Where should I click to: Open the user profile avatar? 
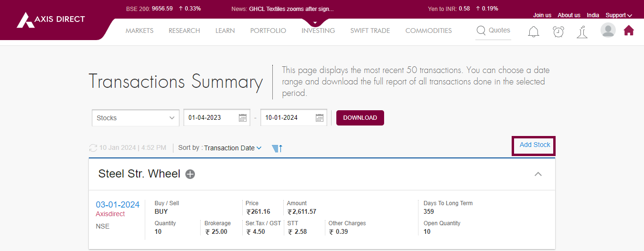[608, 31]
